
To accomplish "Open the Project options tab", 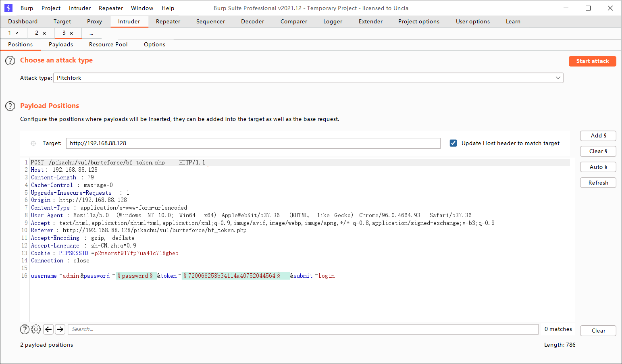I will pyautogui.click(x=419, y=21).
